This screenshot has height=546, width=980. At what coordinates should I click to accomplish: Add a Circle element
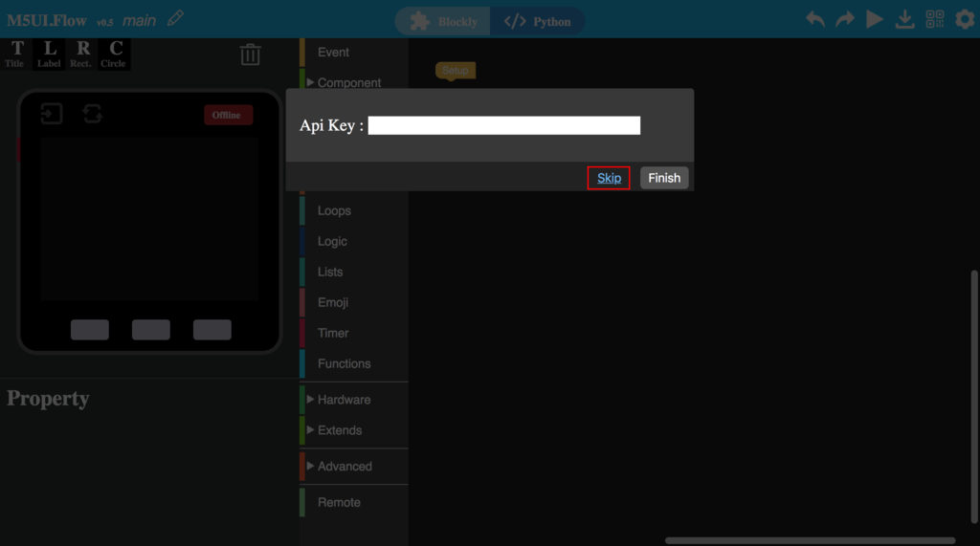[115, 54]
